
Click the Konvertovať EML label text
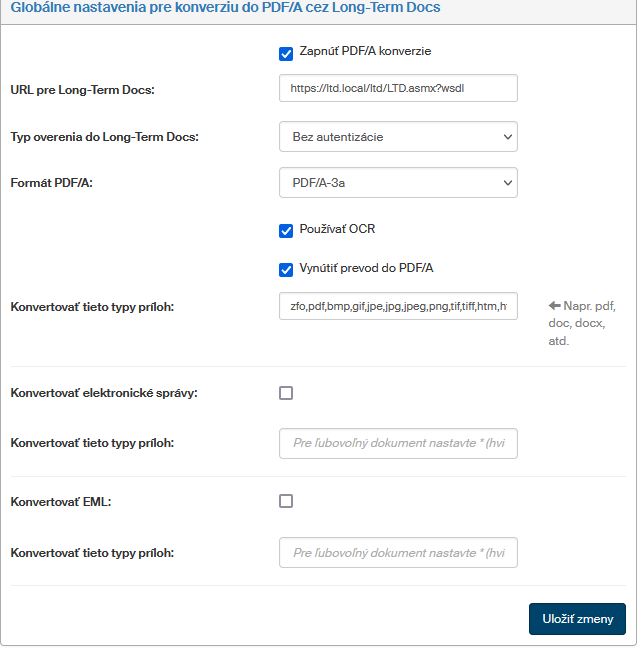point(60,502)
